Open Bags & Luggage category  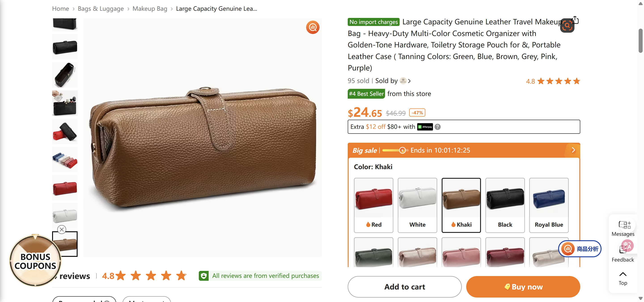pos(100,8)
